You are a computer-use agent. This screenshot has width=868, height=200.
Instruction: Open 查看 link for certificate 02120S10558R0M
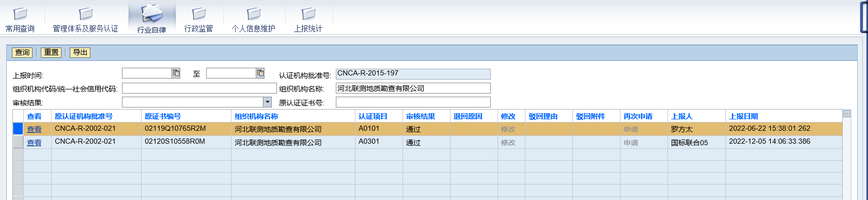coord(34,143)
